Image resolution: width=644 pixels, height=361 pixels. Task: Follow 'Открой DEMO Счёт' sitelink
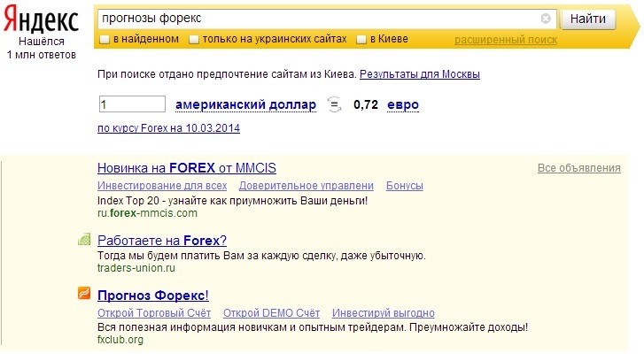(x=271, y=313)
